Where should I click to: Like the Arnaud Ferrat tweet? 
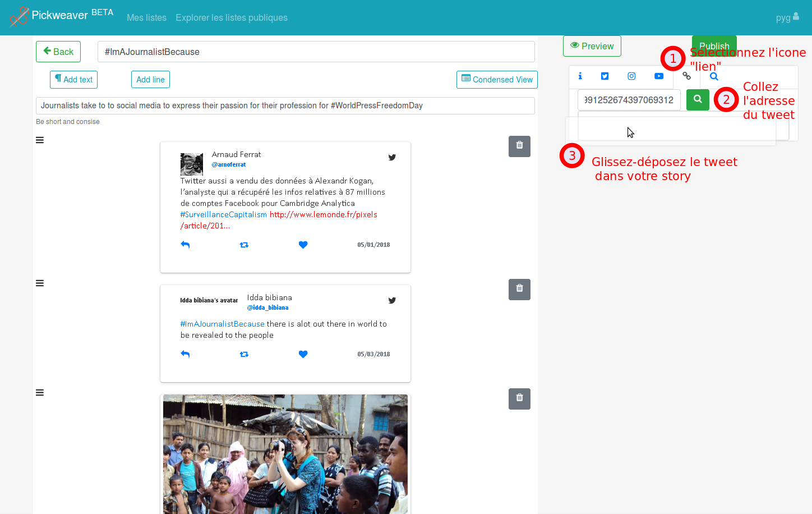(x=303, y=245)
